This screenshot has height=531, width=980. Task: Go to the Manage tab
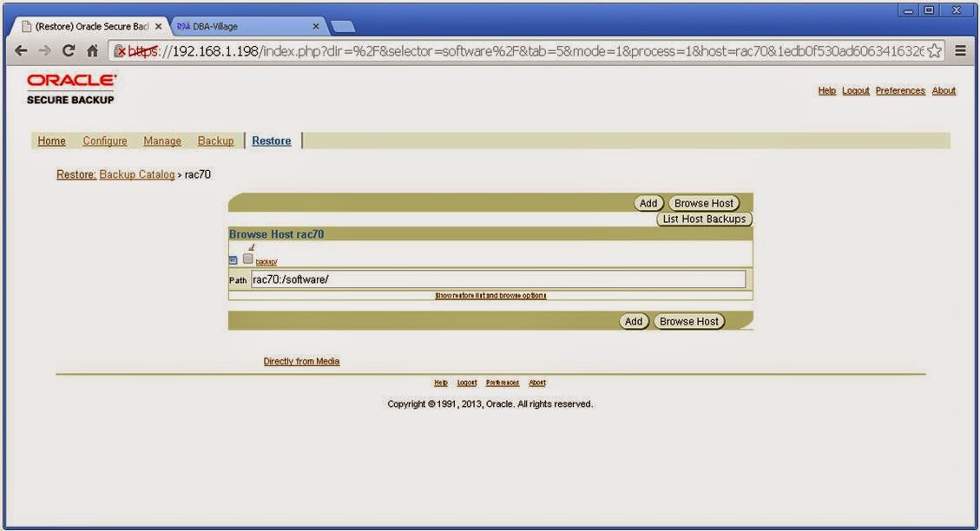pos(162,141)
